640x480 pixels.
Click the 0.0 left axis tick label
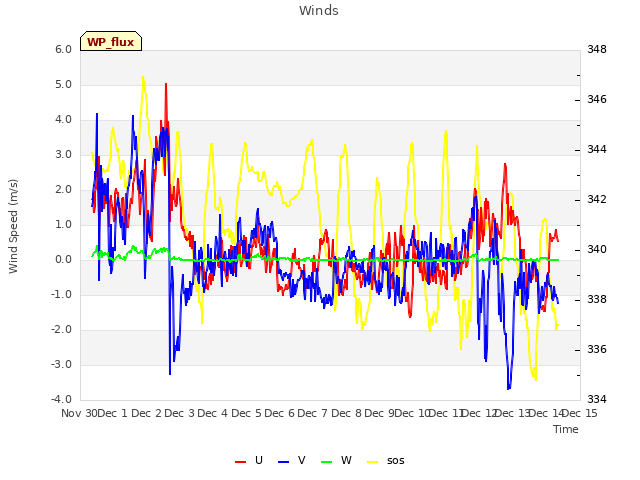pyautogui.click(x=63, y=260)
